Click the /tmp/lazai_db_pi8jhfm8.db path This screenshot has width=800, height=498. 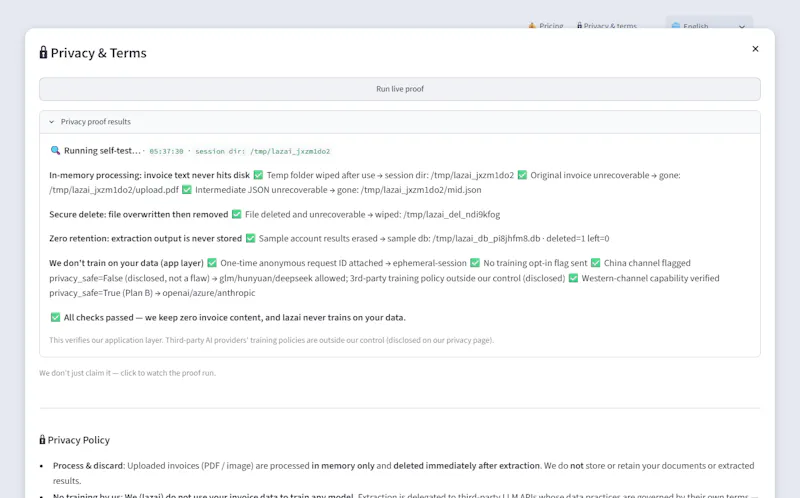[486, 238]
